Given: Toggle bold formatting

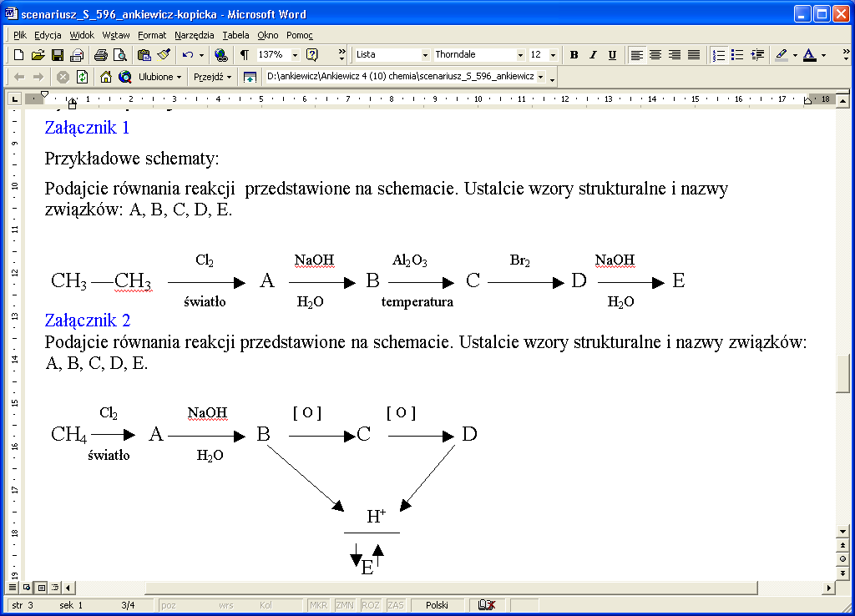Looking at the screenshot, I should 574,54.
